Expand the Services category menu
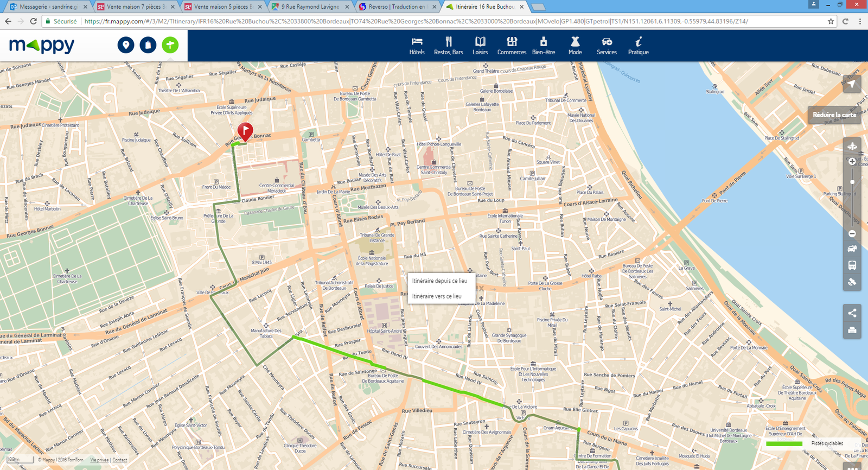Screen dimensions: 868x470 click(607, 46)
